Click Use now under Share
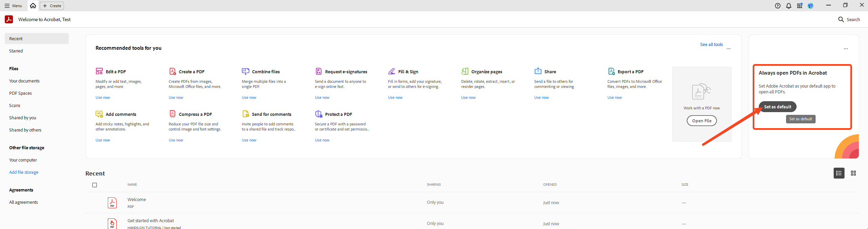The height and width of the screenshot is (229, 868). click(x=541, y=97)
